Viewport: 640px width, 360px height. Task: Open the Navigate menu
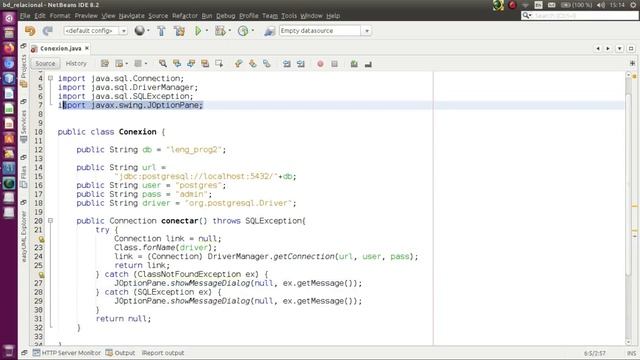coord(131,16)
